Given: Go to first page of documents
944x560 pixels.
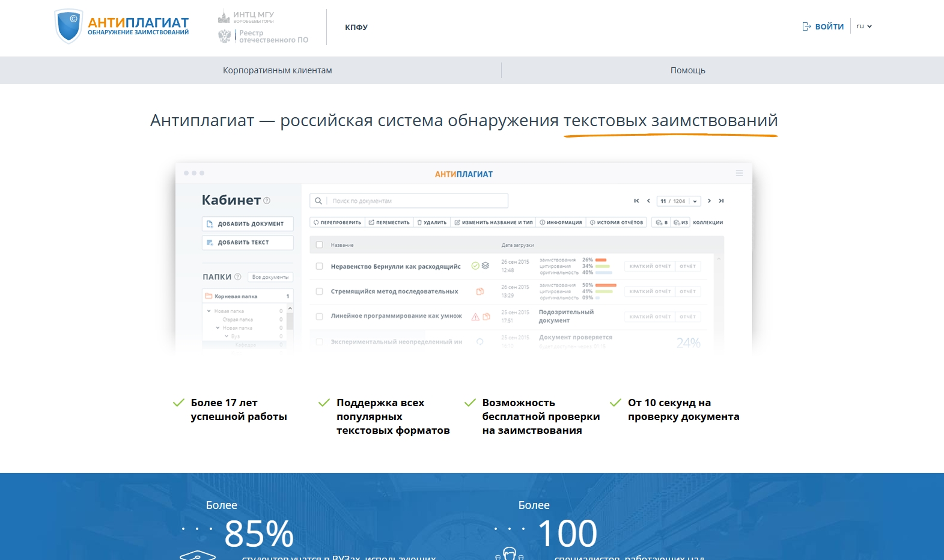Looking at the screenshot, I should 636,201.
